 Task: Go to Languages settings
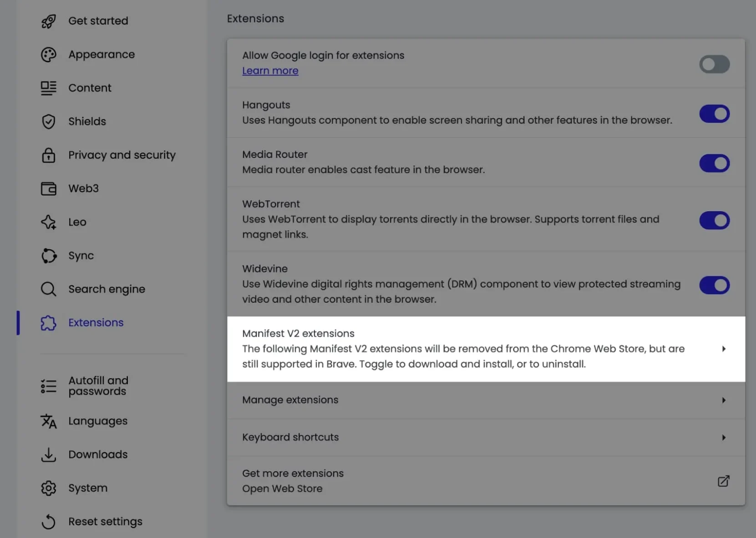point(98,421)
